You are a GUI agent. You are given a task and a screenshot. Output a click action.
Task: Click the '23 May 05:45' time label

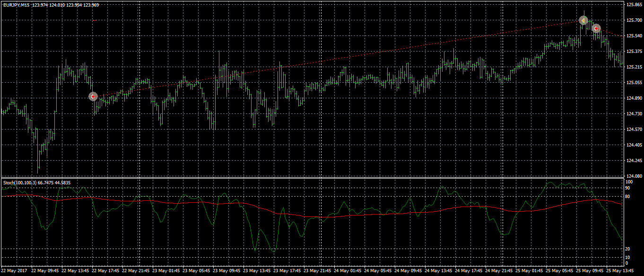(197, 271)
